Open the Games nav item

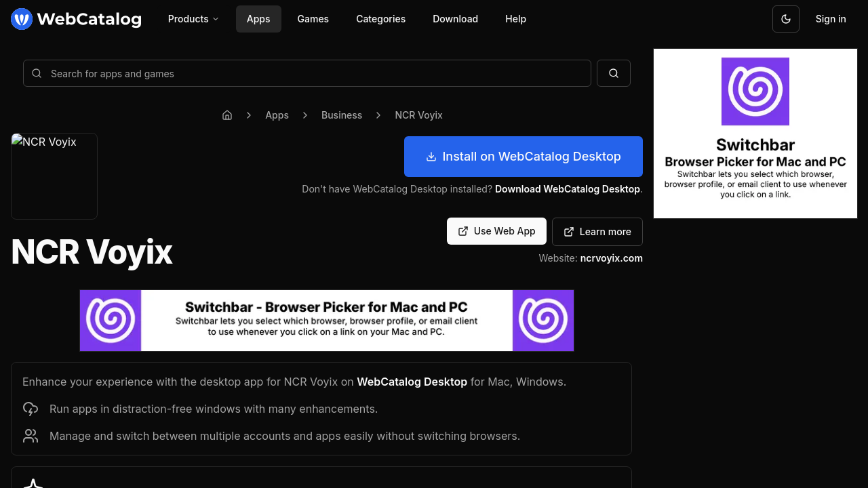pyautogui.click(x=313, y=19)
